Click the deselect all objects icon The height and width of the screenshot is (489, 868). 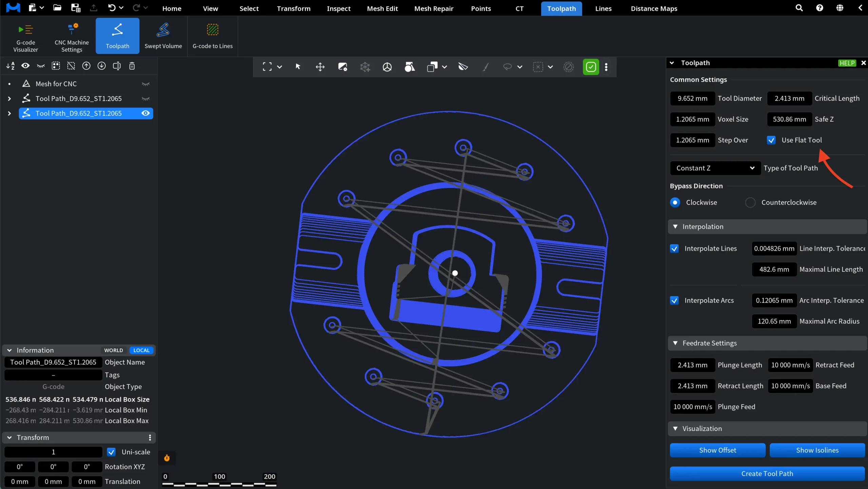click(x=71, y=66)
